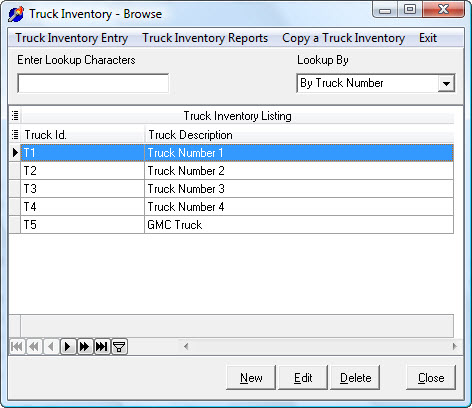Screen dimensions: 472x408
Task: Click in Enter Lookup Characters field
Action: [x=93, y=83]
